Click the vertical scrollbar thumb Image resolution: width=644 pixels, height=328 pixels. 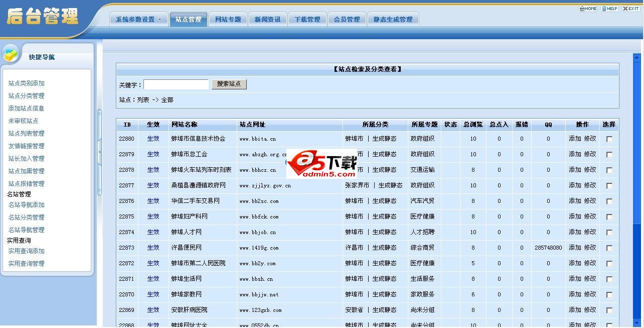point(637,143)
